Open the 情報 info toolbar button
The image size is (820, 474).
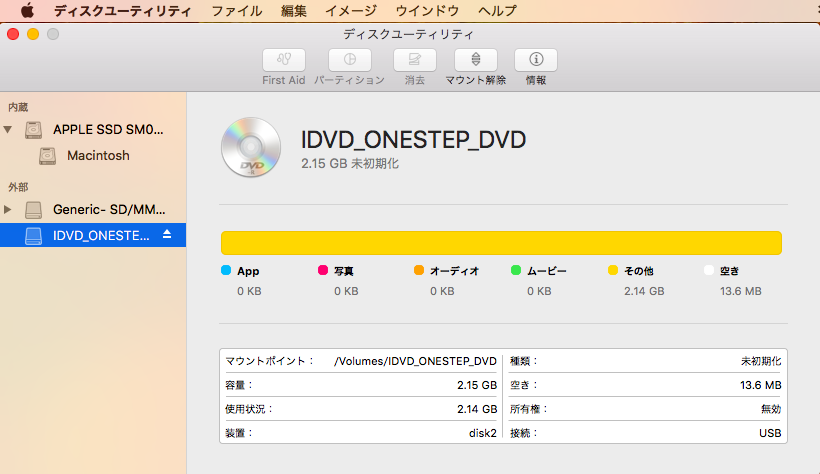coord(536,60)
